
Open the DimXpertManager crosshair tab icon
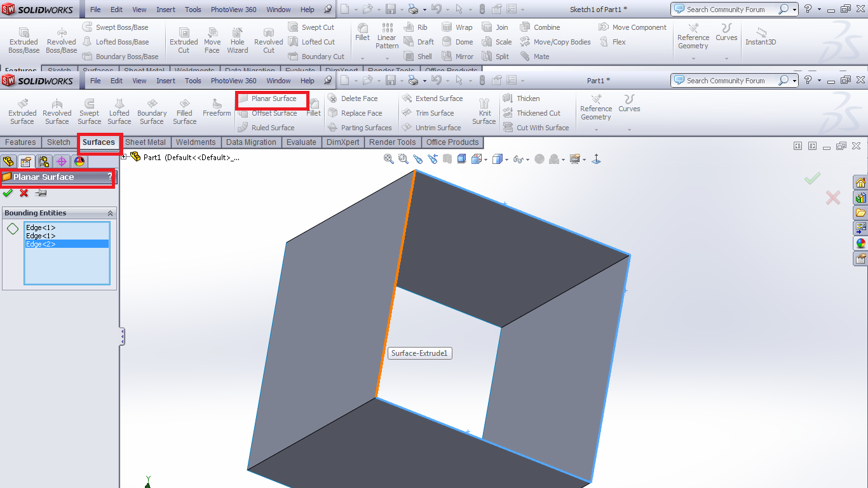[x=61, y=161]
